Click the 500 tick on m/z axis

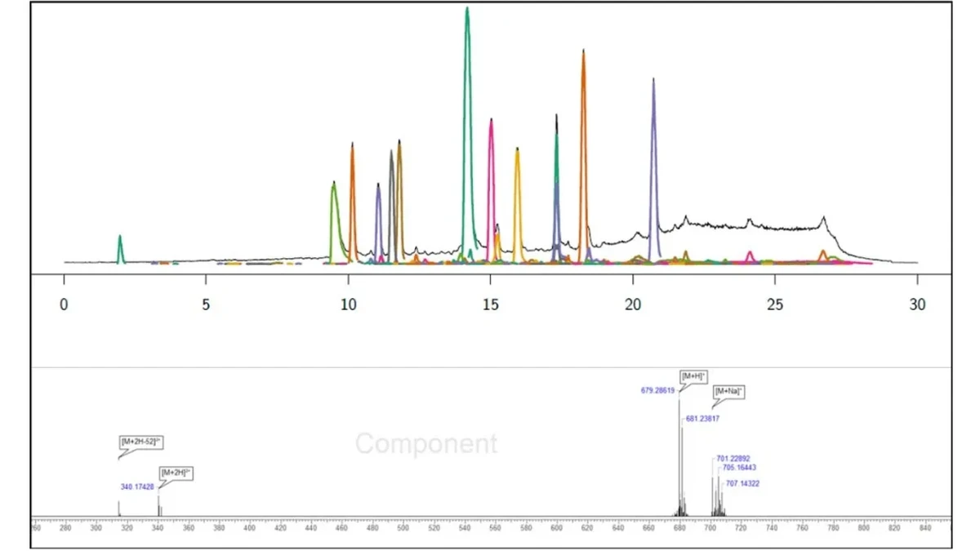click(x=403, y=528)
